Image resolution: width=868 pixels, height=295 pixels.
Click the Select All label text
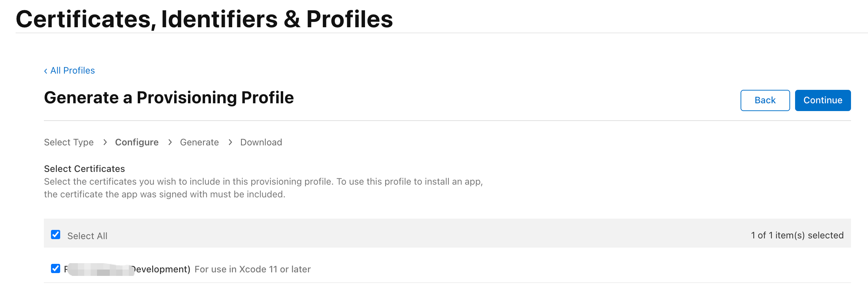coord(87,236)
